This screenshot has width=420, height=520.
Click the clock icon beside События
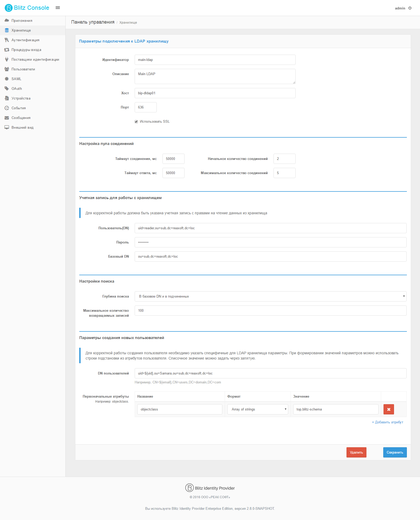point(7,108)
